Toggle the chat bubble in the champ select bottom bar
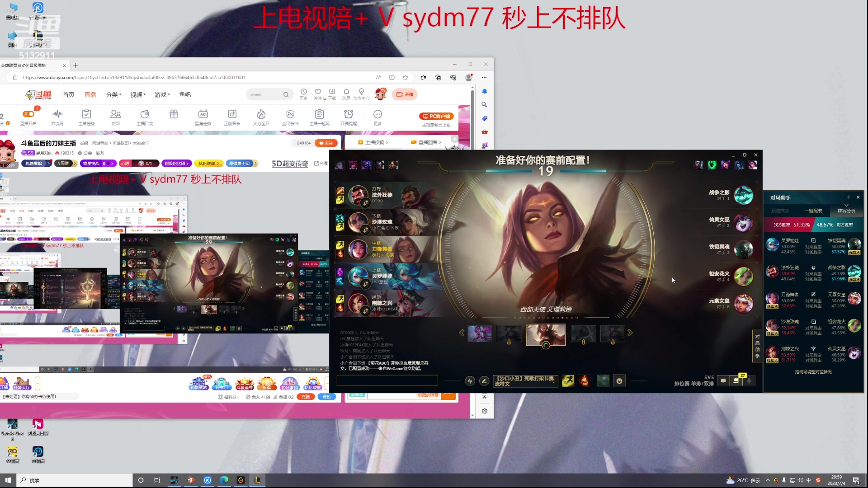Viewport: 868px width, 488px height. [723, 381]
